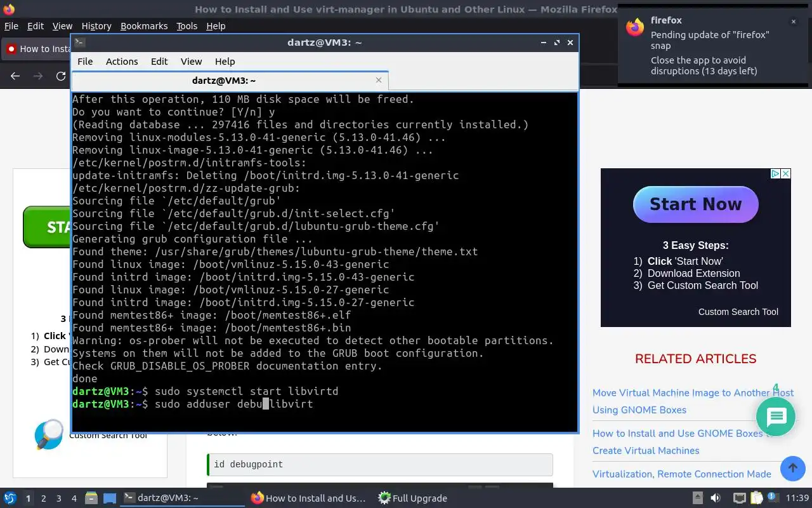Click the 'Start Now' ad button
Viewport: 812px width, 508px height.
click(x=695, y=204)
